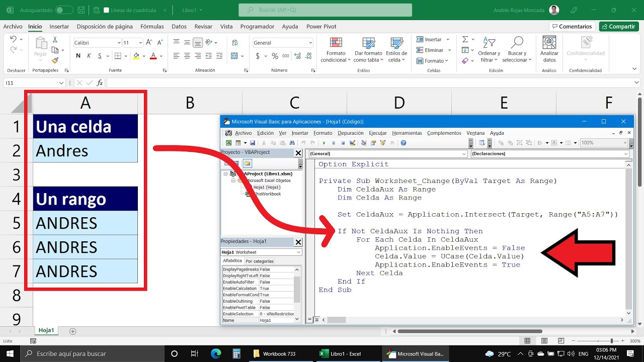Click the Copy icon in Portapapeles

(55, 50)
